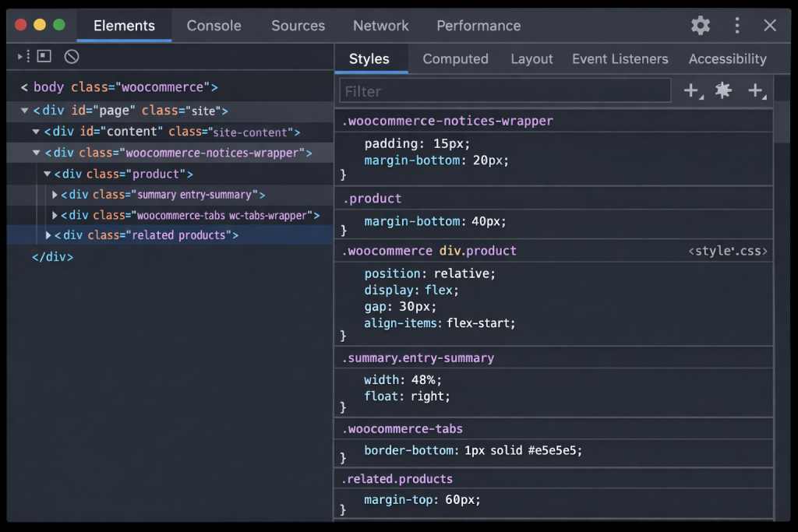The image size is (798, 532).
Task: Open the Computed tab
Action: tap(455, 59)
